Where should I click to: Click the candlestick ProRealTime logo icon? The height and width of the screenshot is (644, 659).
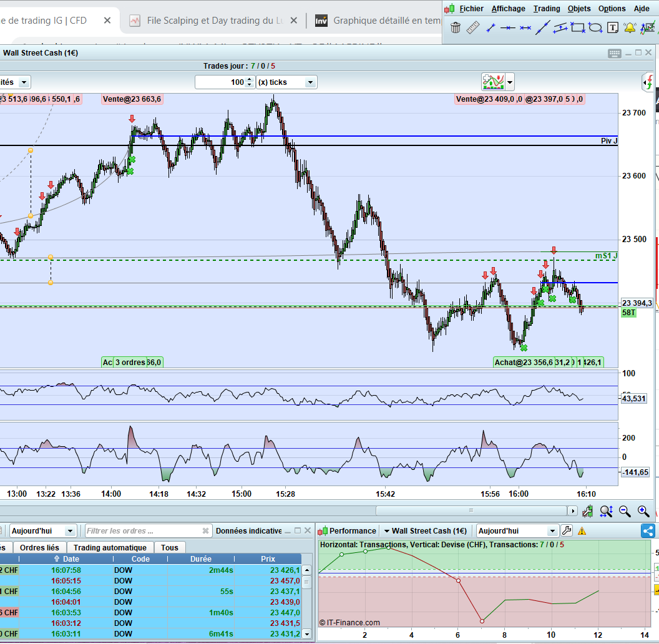coord(449,8)
